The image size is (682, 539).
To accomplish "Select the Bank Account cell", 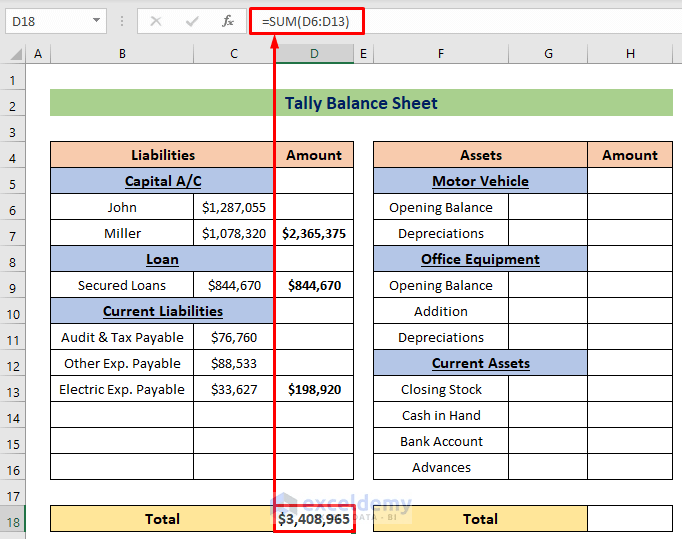I will (441, 441).
